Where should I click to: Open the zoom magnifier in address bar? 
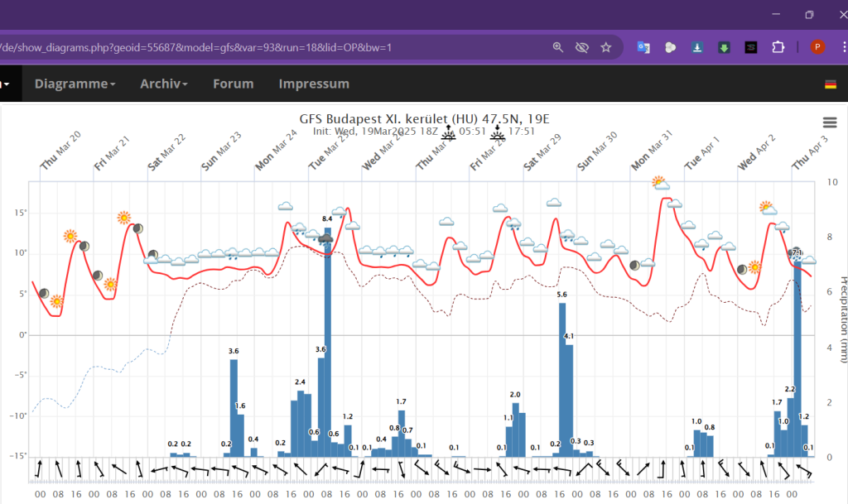coord(558,47)
